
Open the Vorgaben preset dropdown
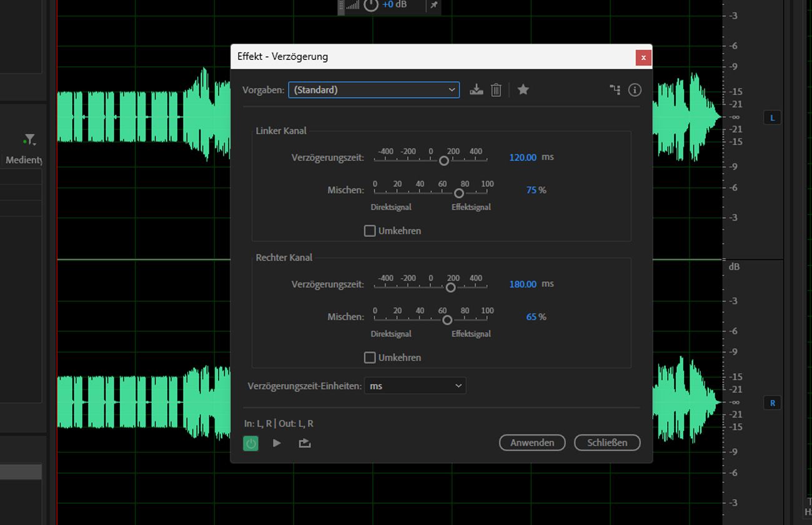374,90
